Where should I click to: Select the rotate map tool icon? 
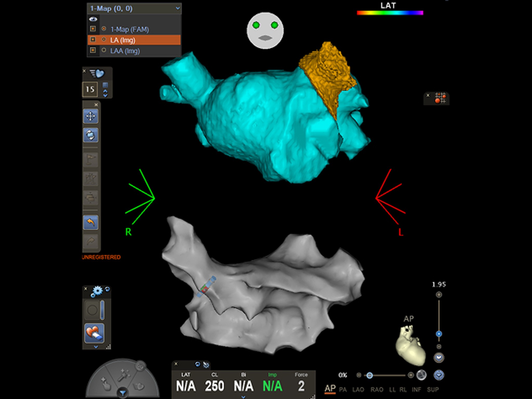pos(91,135)
